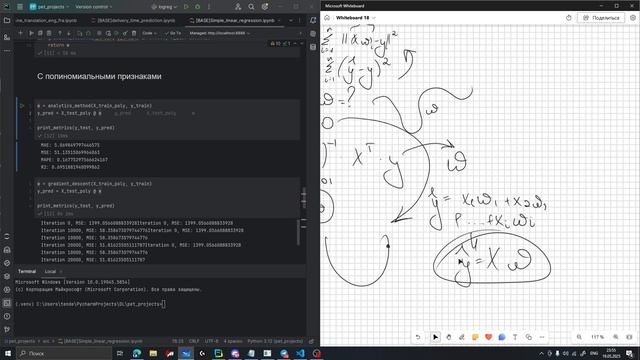The height and width of the screenshot is (360, 640).
Task: Click the pet_projects breadcrumb in status bar
Action: [x=22, y=341]
